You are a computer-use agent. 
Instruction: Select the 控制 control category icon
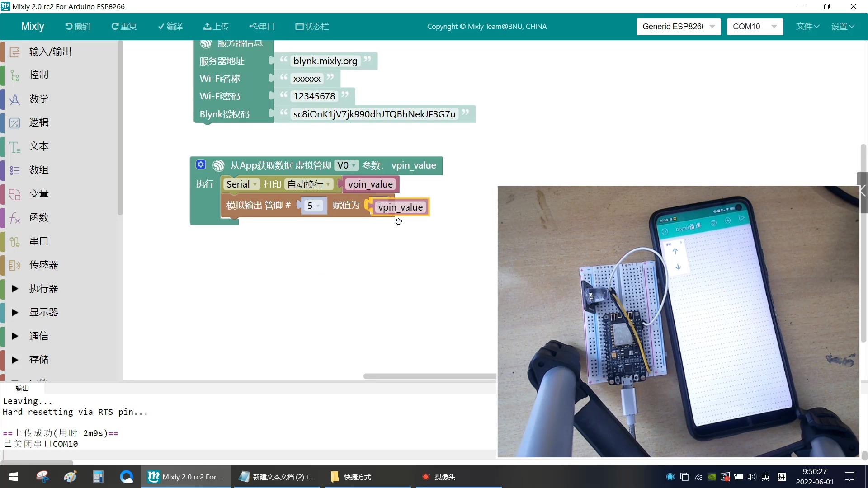pos(15,75)
